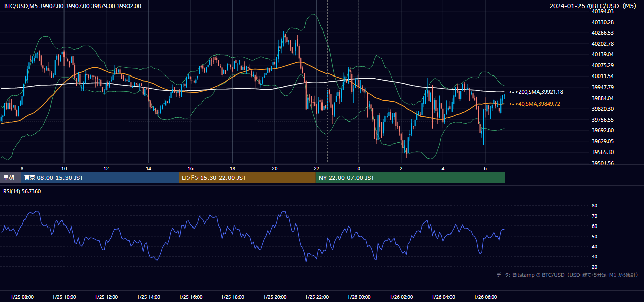Select the 200 SMA label reading 39921.18
This screenshot has width=644, height=302.
[536, 92]
